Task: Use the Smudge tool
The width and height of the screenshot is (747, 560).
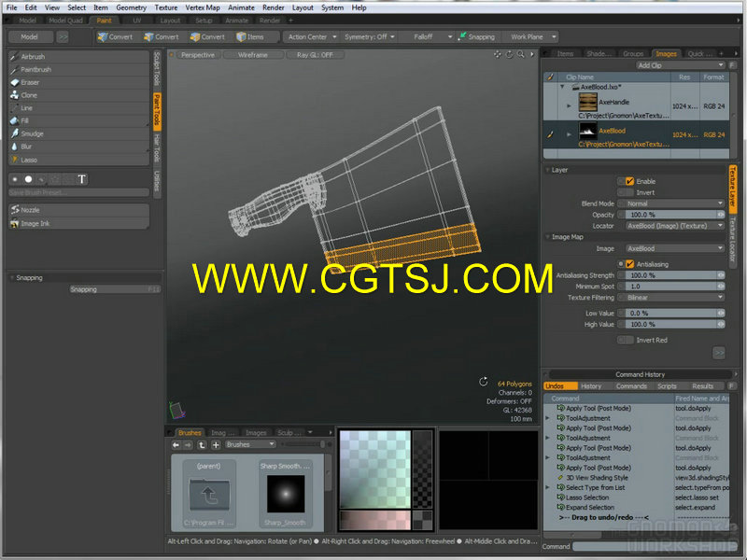Action: 78,133
